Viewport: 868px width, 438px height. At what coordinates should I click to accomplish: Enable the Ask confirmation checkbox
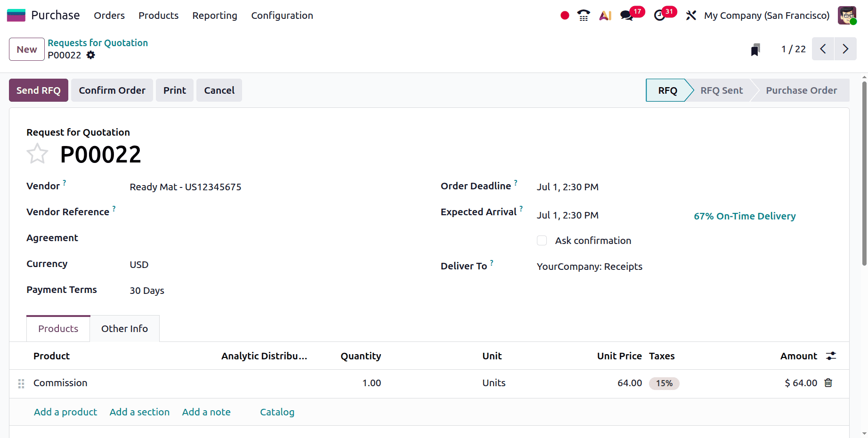pyautogui.click(x=542, y=241)
